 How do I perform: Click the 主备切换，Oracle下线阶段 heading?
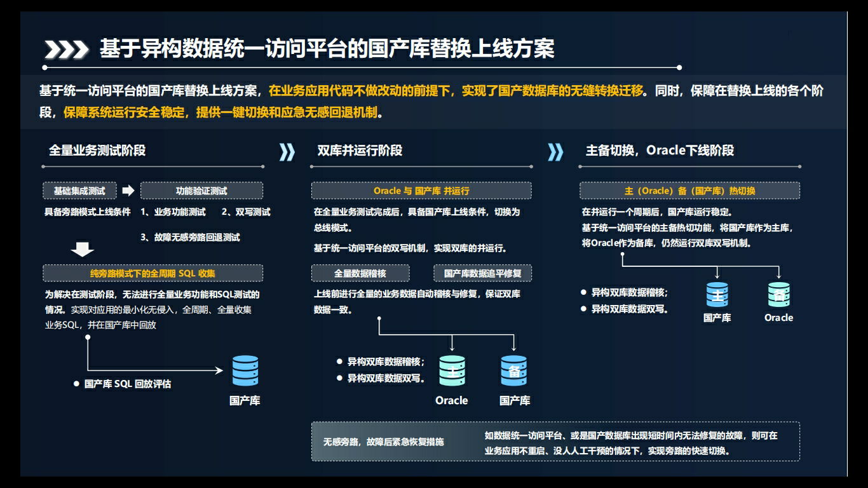coord(660,151)
